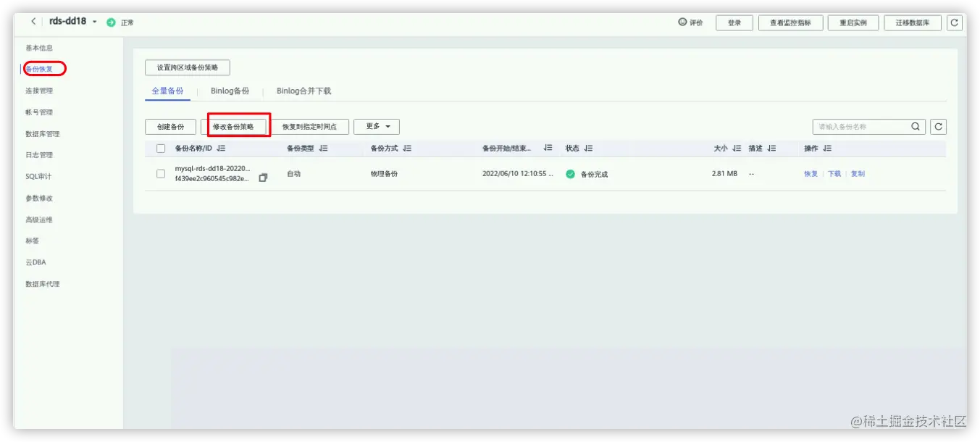Click the 2022/06/10 12:10:55 time cell
Image resolution: width=980 pixels, height=442 pixels.
[518, 174]
